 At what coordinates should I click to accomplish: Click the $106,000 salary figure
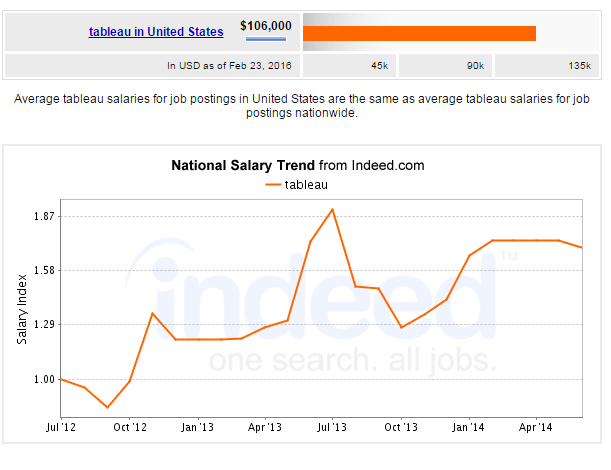(x=266, y=25)
